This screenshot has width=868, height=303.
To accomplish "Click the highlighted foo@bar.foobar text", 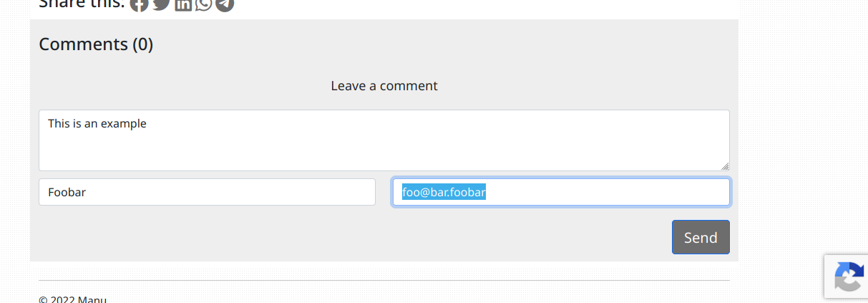I will tap(444, 192).
